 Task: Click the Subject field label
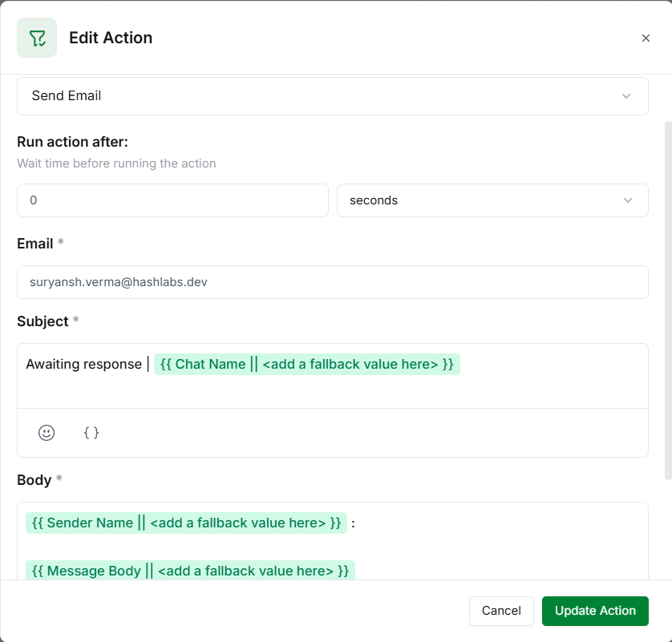tap(43, 321)
